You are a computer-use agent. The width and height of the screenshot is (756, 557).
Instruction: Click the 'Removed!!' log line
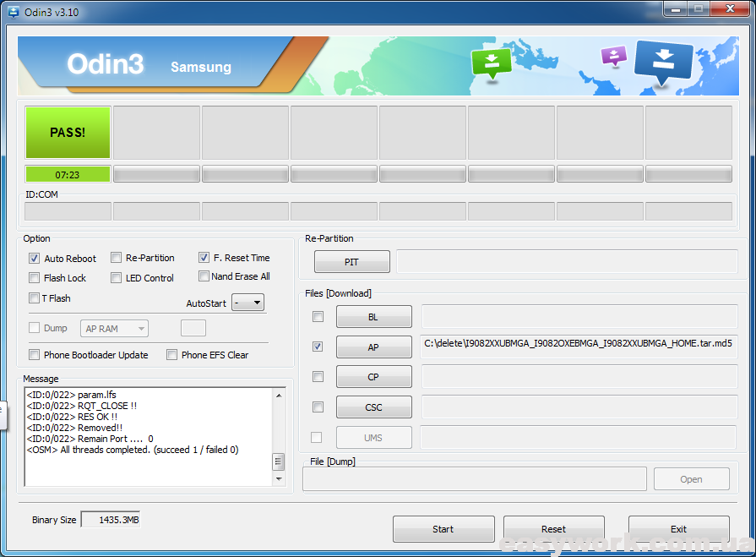point(74,428)
